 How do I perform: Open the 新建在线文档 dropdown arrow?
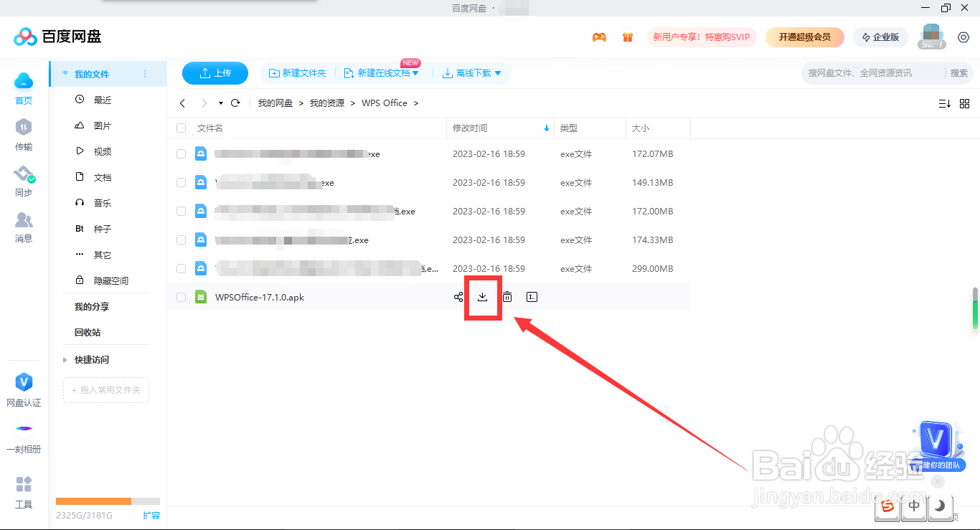[415, 73]
